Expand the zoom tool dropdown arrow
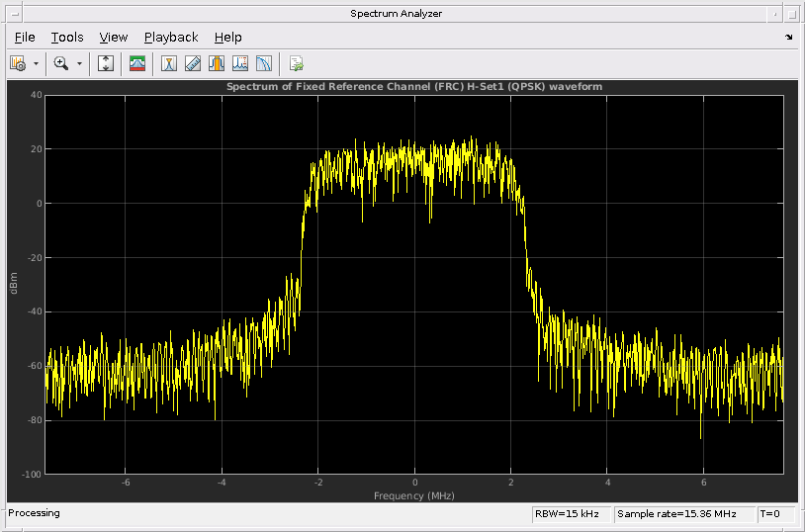Image resolution: width=805 pixels, height=532 pixels. (79, 63)
